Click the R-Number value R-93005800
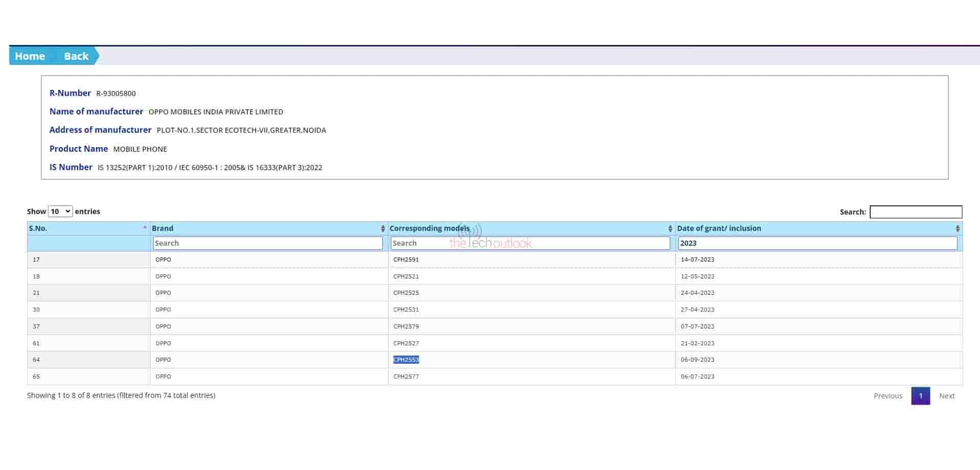The height and width of the screenshot is (470, 980). (x=116, y=93)
